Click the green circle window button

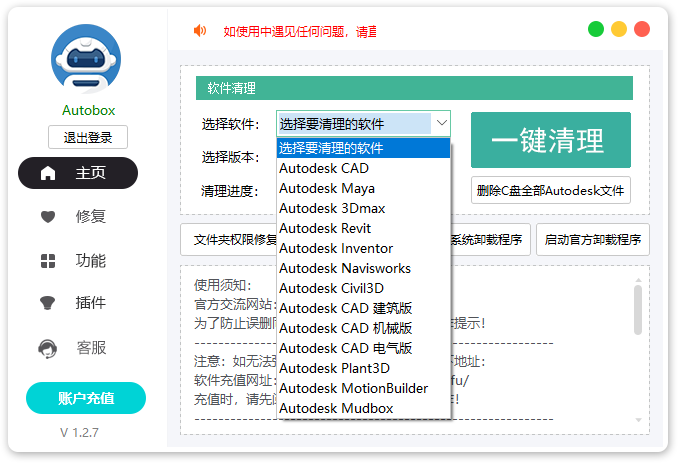pos(596,29)
